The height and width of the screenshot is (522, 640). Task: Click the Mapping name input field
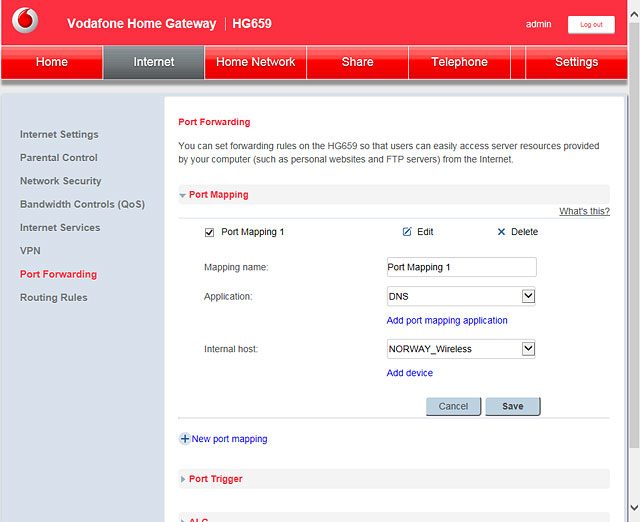pyautogui.click(x=462, y=267)
